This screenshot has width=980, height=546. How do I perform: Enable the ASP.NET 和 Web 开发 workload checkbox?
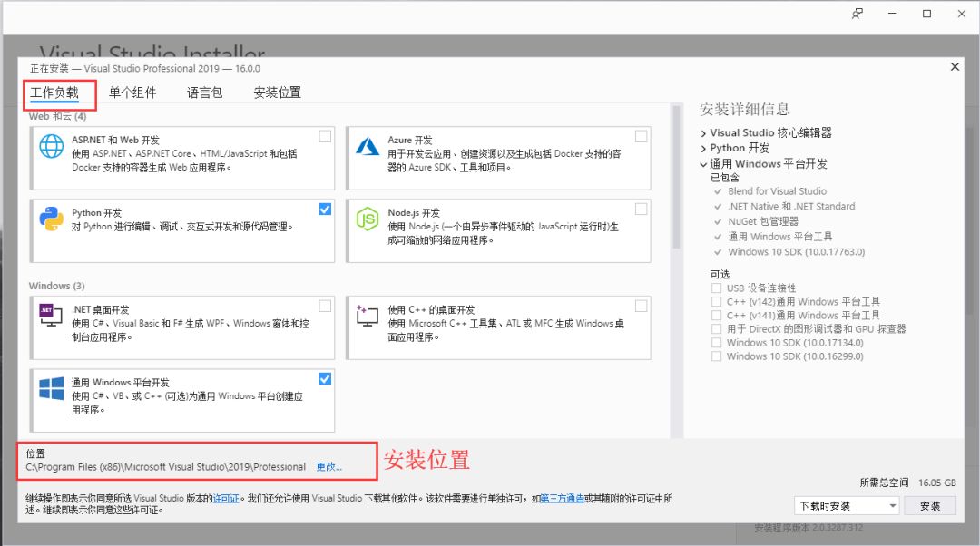click(325, 136)
